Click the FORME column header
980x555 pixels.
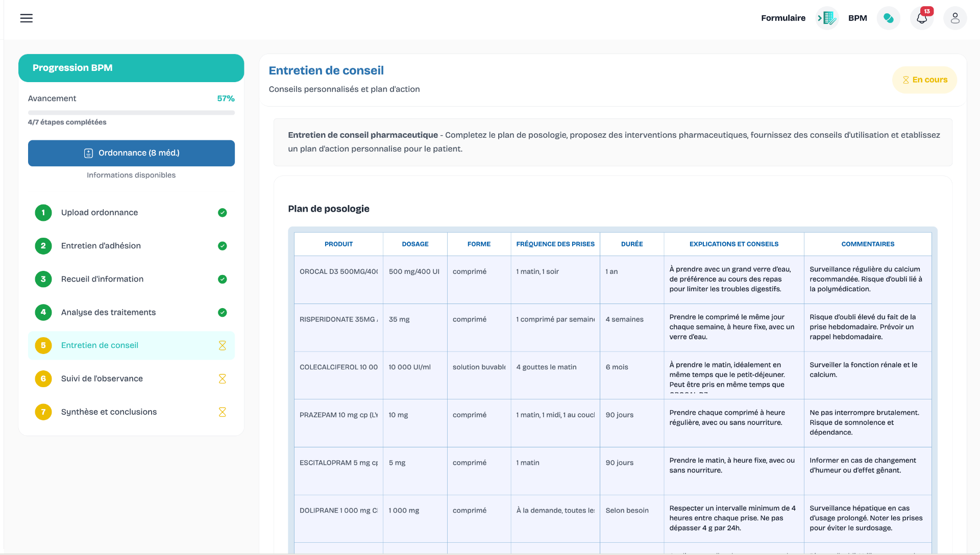point(479,244)
